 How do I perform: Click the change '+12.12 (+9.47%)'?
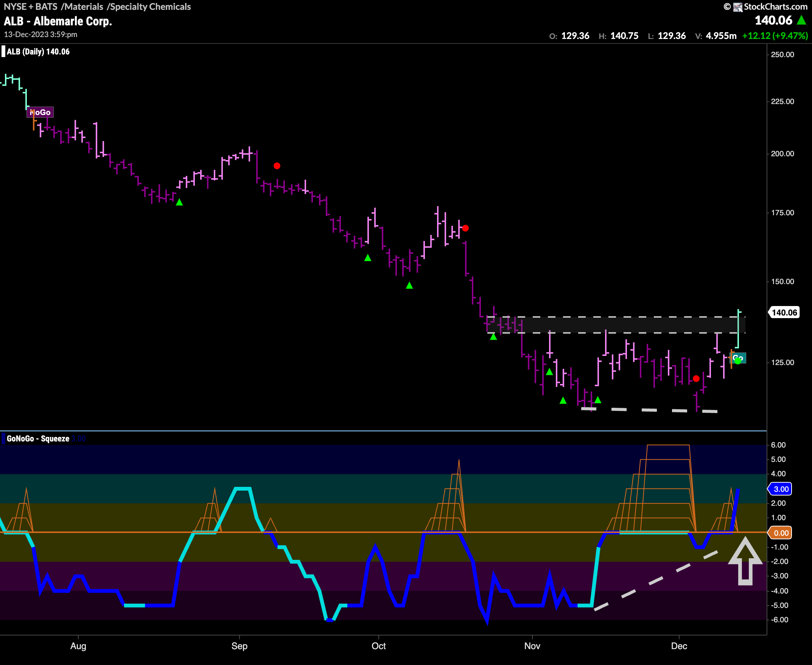click(775, 36)
